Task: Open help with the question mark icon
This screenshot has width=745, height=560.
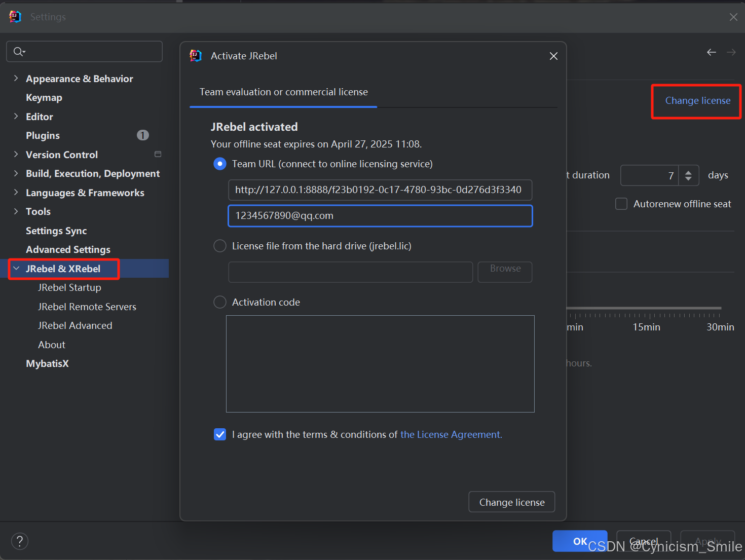Action: coord(20,541)
